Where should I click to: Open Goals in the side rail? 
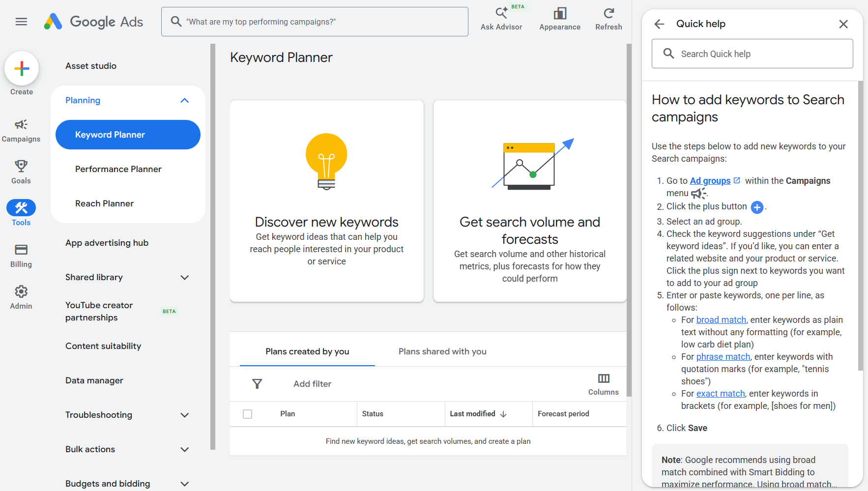click(21, 172)
